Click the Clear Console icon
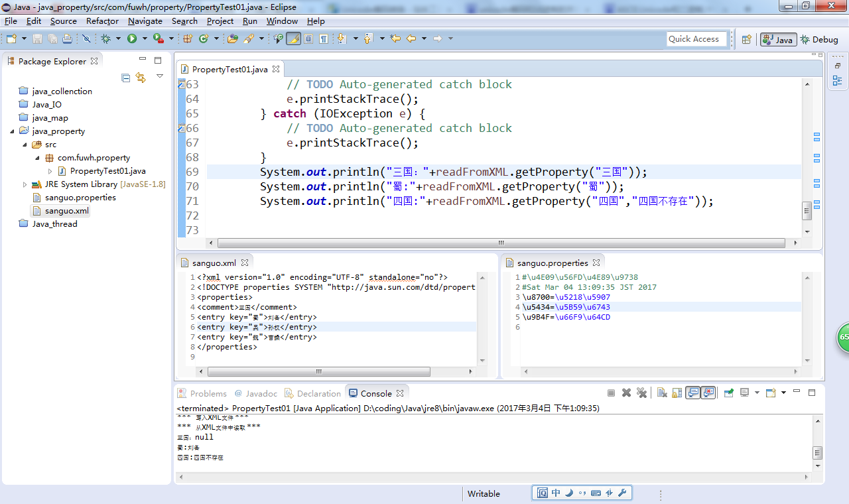This screenshot has height=504, width=849. (662, 393)
